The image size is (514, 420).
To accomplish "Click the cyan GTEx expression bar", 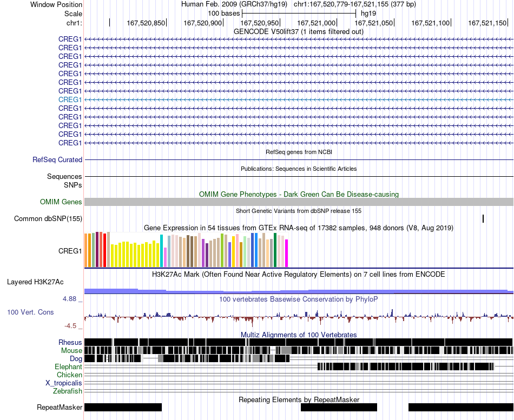I will coord(161,251).
